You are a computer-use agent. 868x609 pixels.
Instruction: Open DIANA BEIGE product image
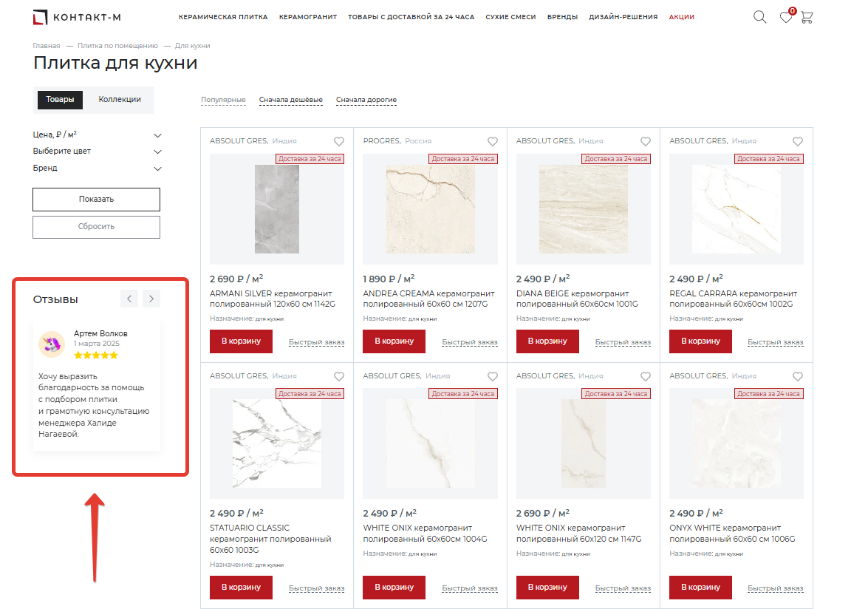pos(584,209)
